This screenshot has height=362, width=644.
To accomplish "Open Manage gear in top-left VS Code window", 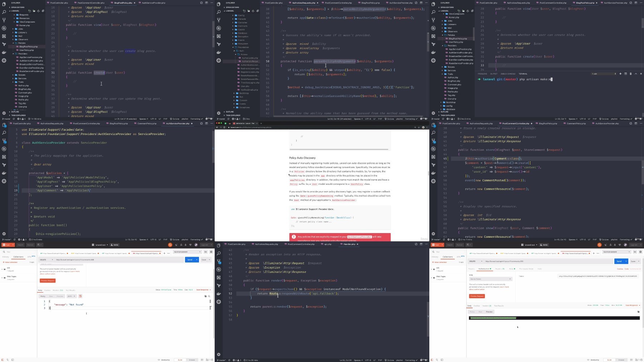I will (x=4, y=113).
